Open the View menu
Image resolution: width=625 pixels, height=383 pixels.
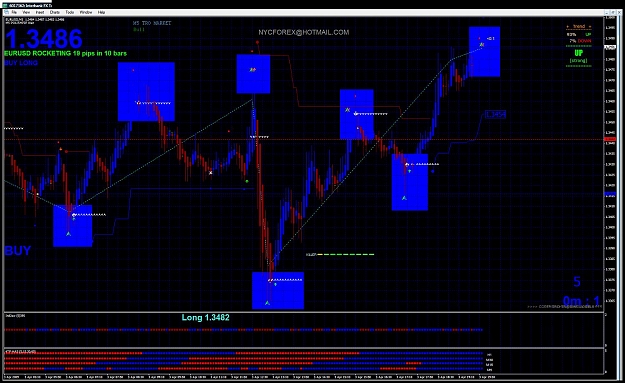pyautogui.click(x=26, y=12)
